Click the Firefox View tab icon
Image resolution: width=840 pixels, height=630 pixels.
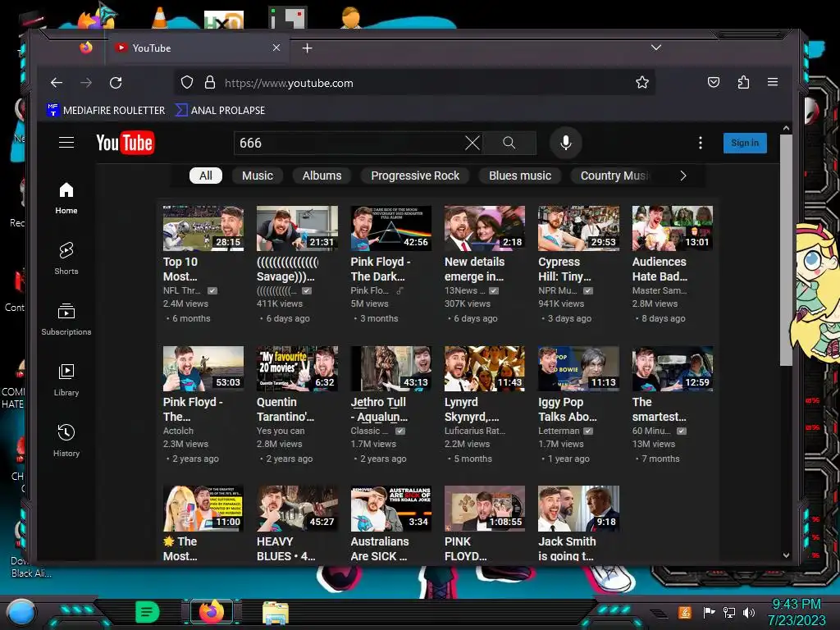[x=85, y=48]
